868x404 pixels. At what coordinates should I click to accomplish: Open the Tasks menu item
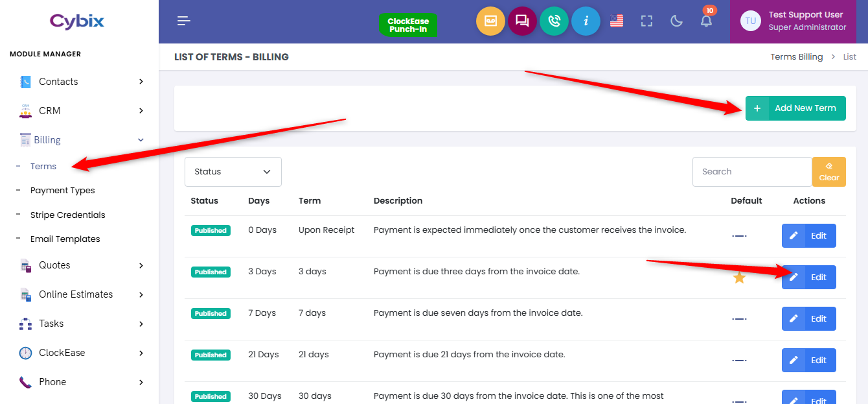click(51, 324)
